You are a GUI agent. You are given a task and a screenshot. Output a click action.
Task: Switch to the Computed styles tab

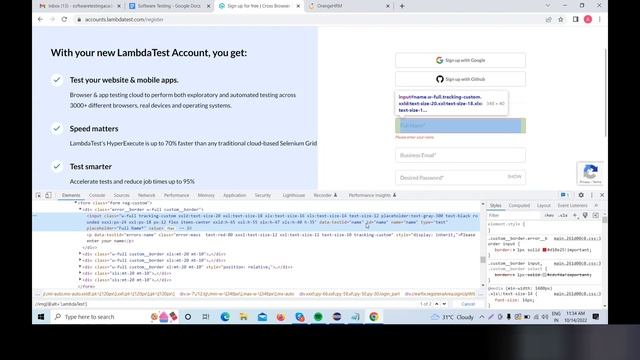tap(519, 205)
